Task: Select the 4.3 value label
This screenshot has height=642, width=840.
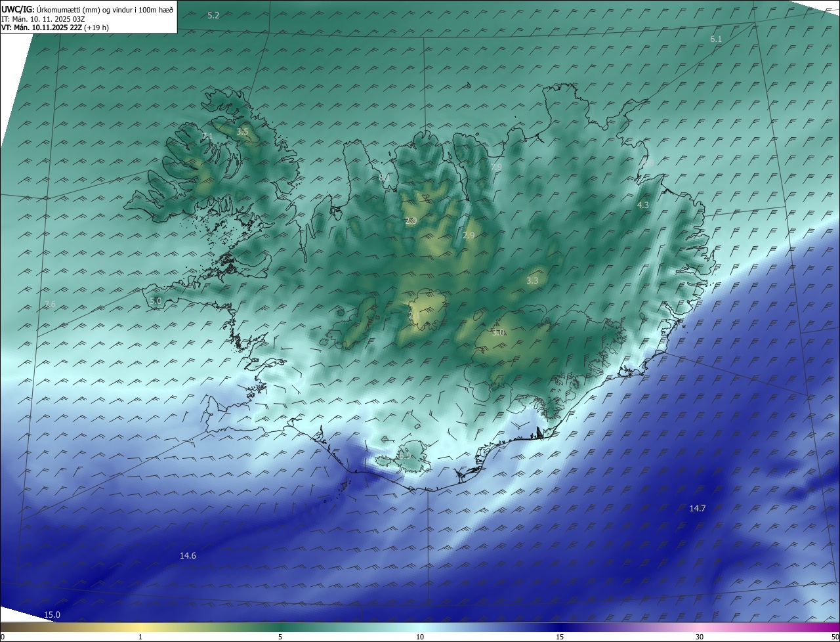Action: pos(643,205)
